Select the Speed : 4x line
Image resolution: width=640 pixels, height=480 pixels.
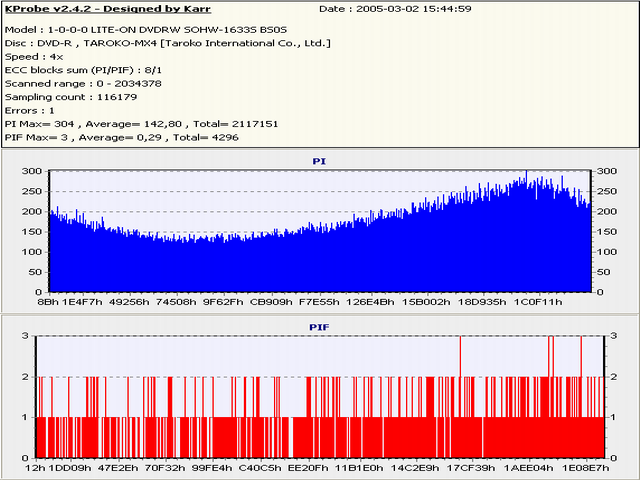[34, 57]
